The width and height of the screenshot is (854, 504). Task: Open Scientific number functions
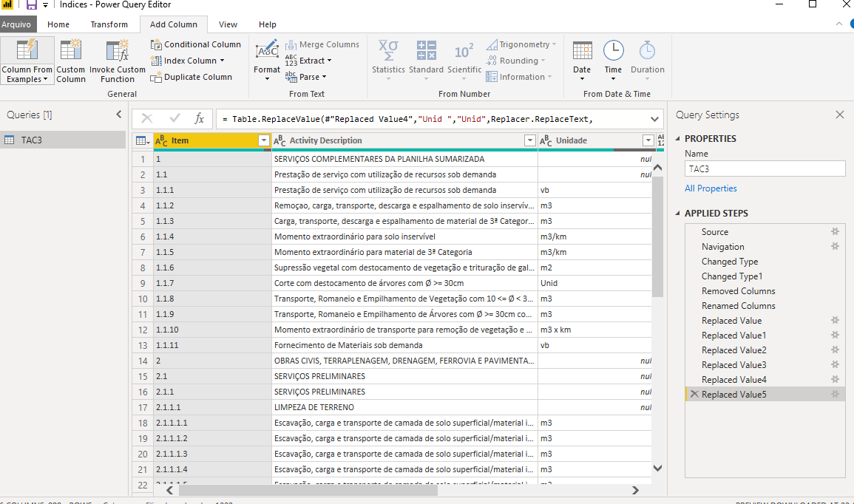tap(464, 61)
